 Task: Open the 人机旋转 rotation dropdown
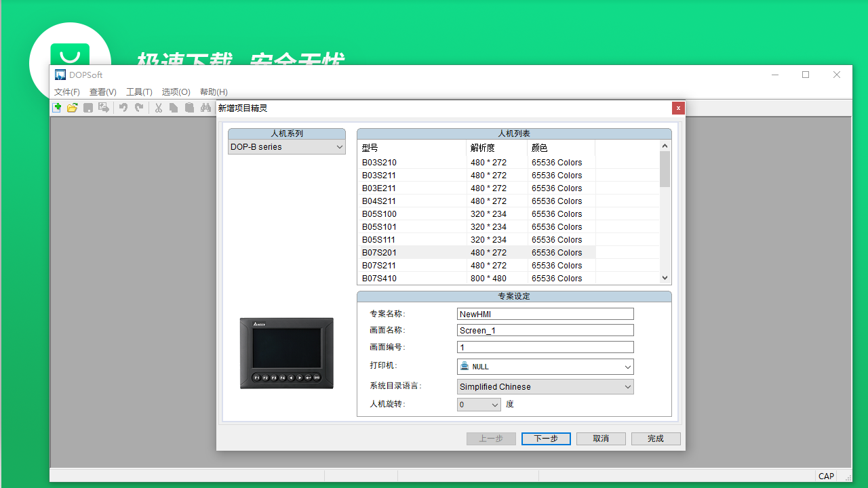(494, 404)
